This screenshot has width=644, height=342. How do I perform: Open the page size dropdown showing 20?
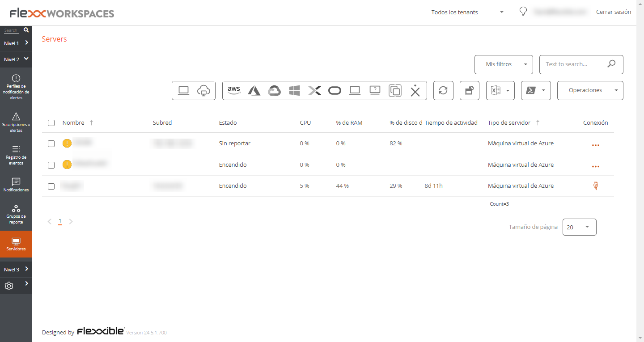(579, 227)
